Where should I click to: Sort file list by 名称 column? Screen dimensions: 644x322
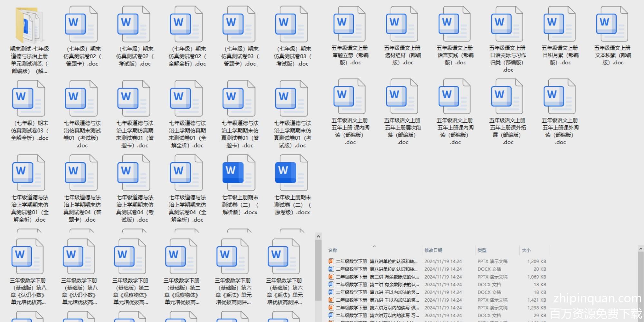[333, 250]
